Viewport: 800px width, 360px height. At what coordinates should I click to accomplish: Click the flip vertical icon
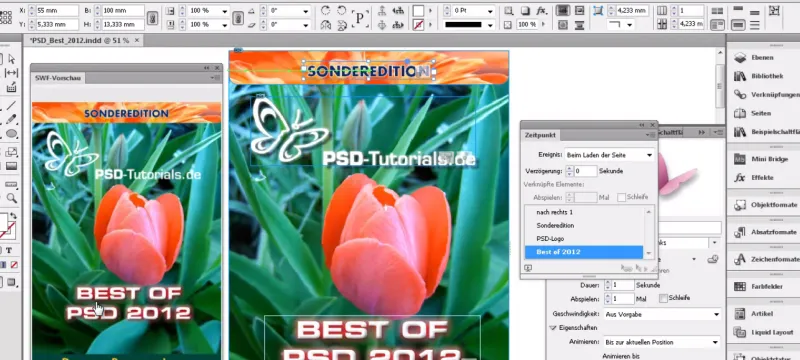pos(341,24)
